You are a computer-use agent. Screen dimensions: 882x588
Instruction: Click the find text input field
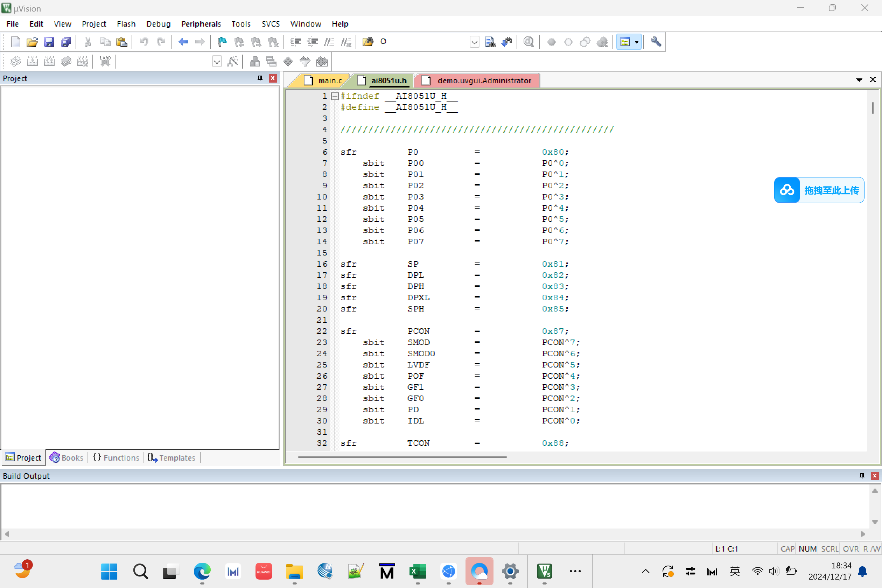tap(423, 42)
